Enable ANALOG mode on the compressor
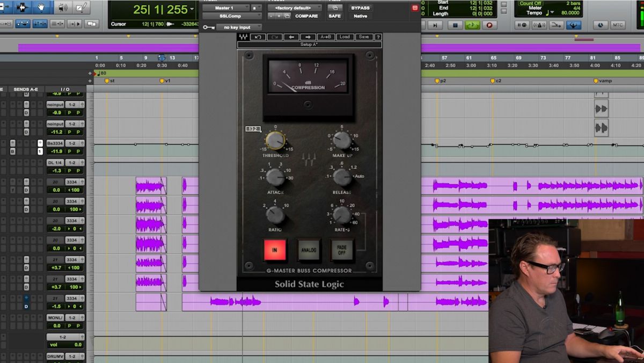Viewport: 644px width, 363px height. pos(309,249)
